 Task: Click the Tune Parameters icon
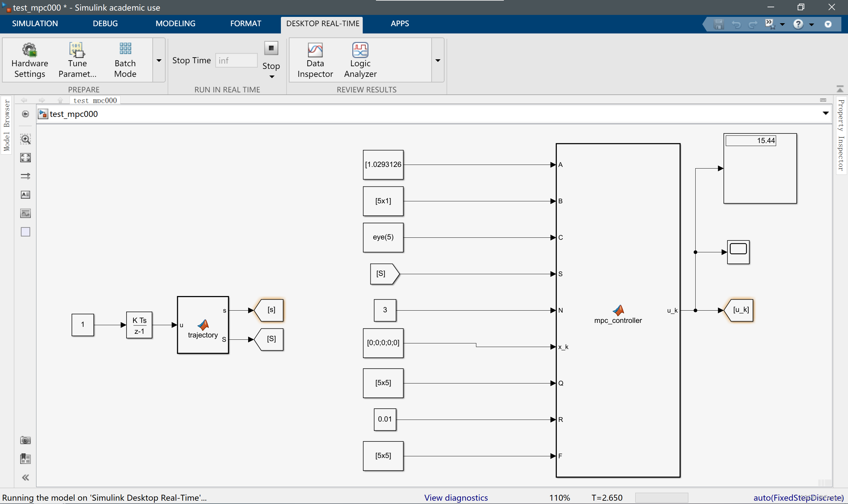(x=77, y=50)
